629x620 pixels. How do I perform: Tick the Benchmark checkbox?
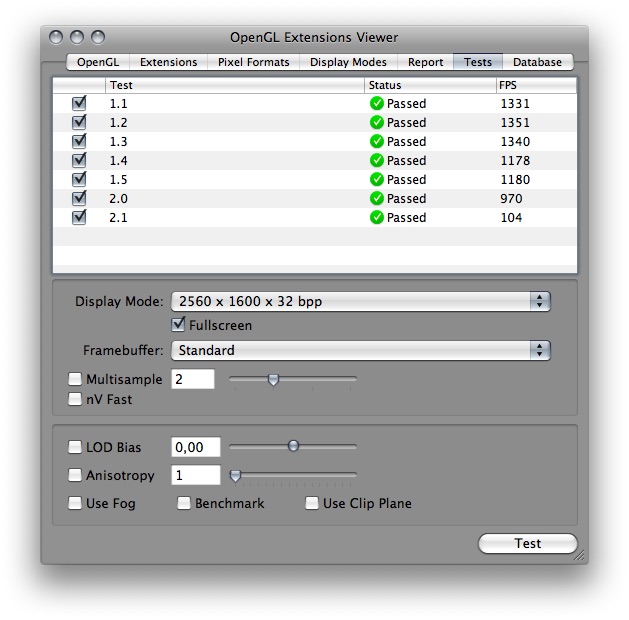click(x=184, y=503)
